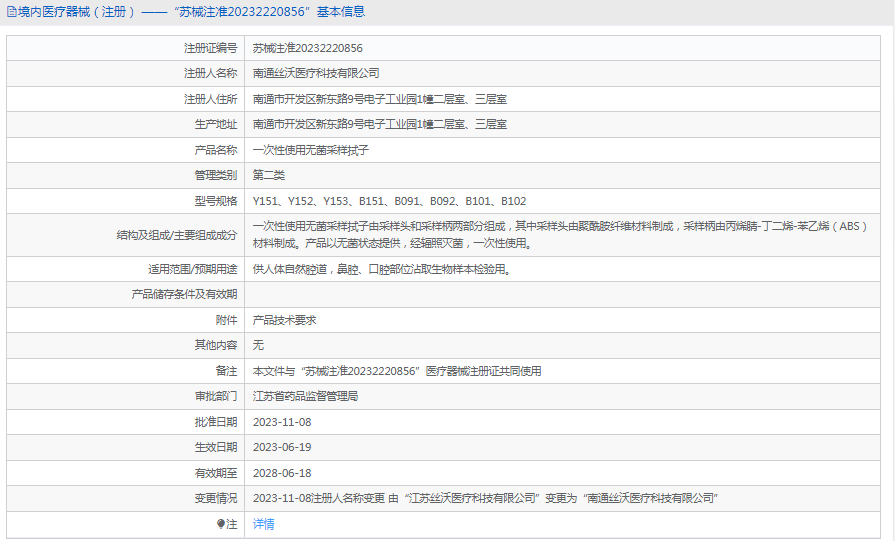
Task: Select the value 无 in 其他内容 row
Action: [x=259, y=345]
